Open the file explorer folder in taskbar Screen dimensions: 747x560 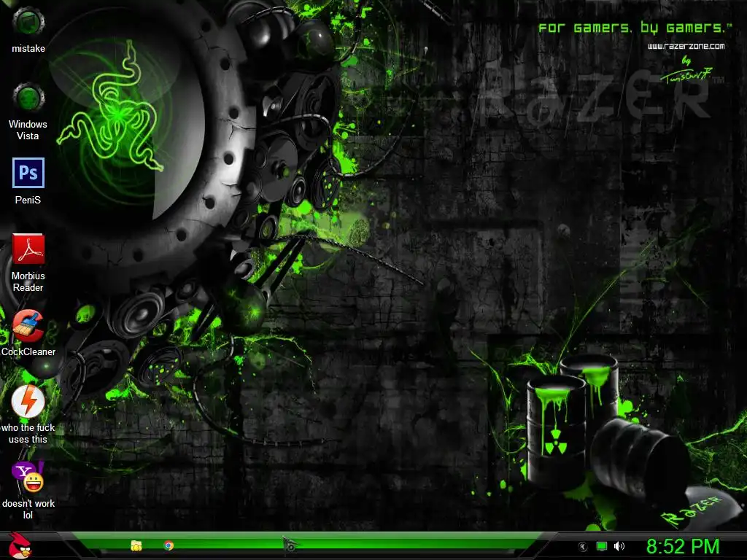pyautogui.click(x=136, y=545)
